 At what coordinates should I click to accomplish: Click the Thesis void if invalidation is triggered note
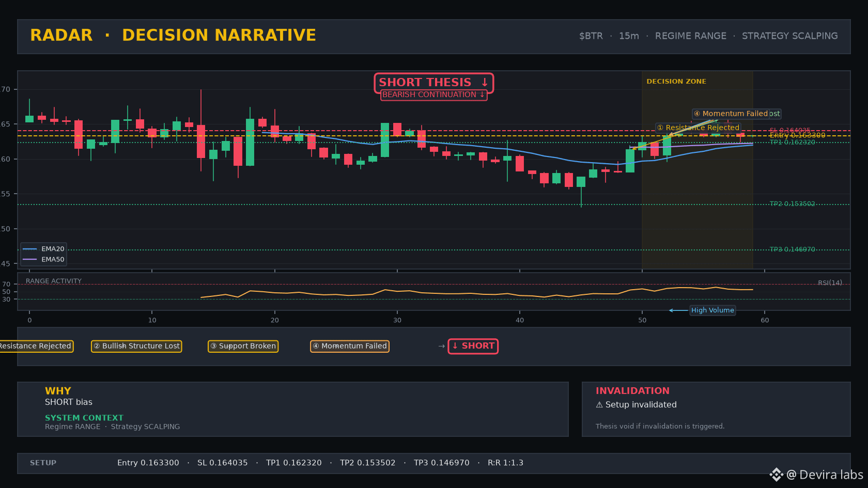click(660, 426)
